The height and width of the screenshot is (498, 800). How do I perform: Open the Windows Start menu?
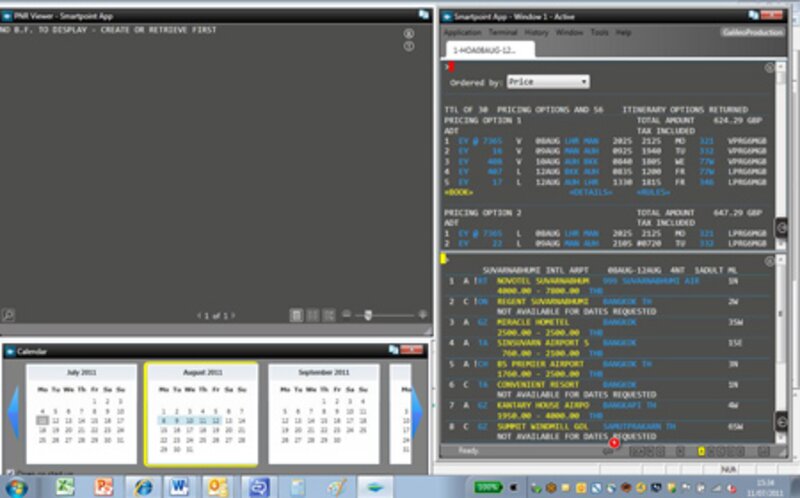(16, 488)
